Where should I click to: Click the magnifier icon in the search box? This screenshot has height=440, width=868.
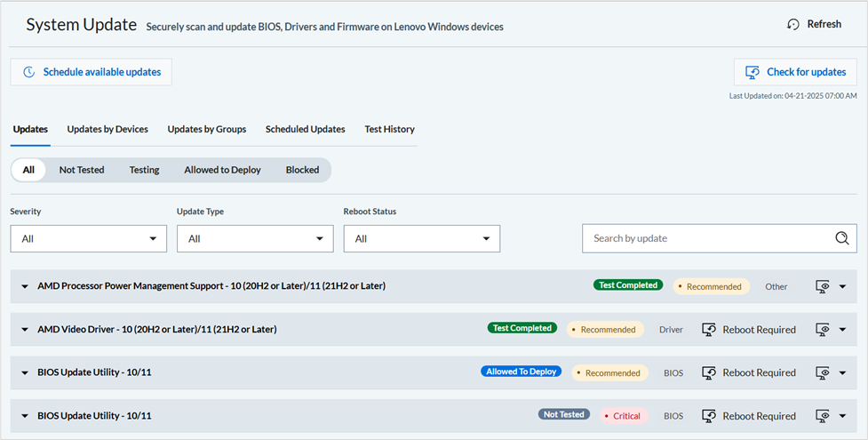[x=841, y=238]
